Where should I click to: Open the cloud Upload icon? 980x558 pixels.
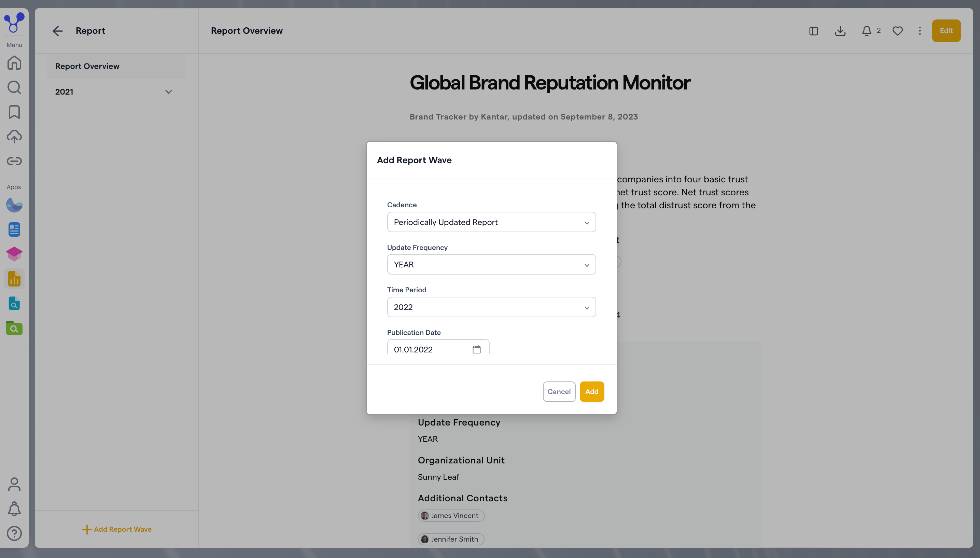coord(14,137)
